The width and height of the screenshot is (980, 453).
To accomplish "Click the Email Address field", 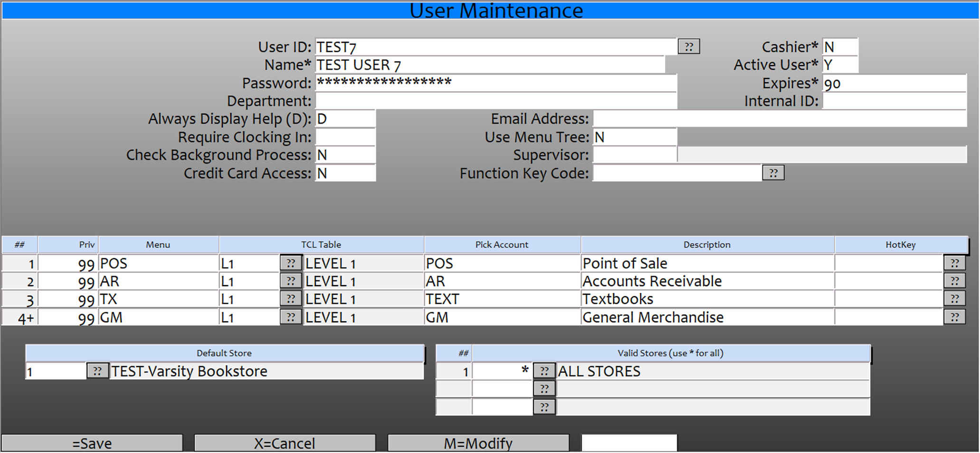I will pyautogui.click(x=780, y=119).
